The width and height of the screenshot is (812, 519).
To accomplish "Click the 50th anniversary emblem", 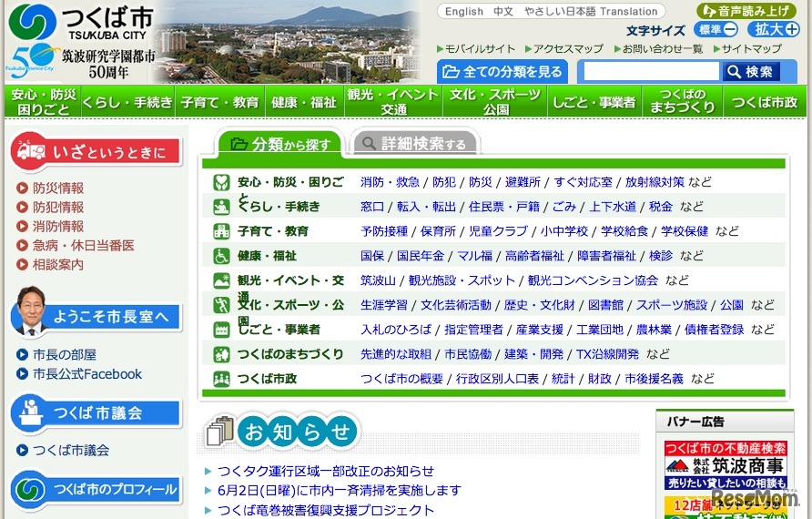I will point(31,62).
